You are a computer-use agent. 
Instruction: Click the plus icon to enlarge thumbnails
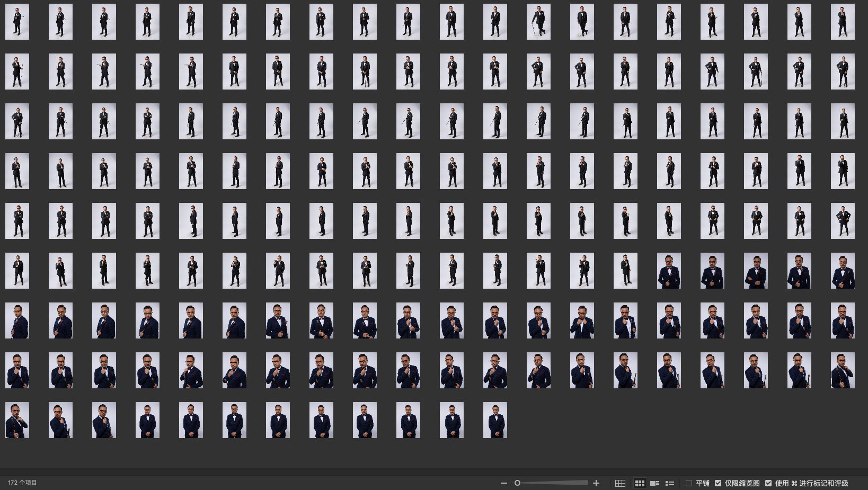coord(596,483)
